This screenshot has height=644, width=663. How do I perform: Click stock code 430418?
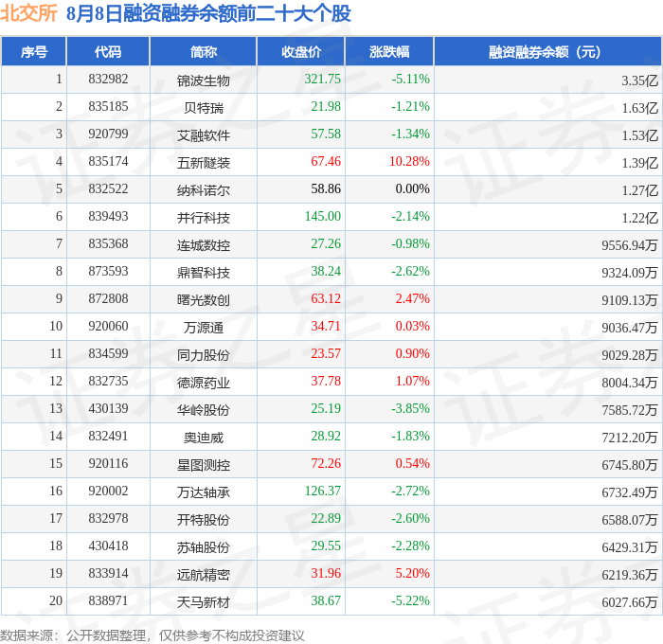[108, 546]
